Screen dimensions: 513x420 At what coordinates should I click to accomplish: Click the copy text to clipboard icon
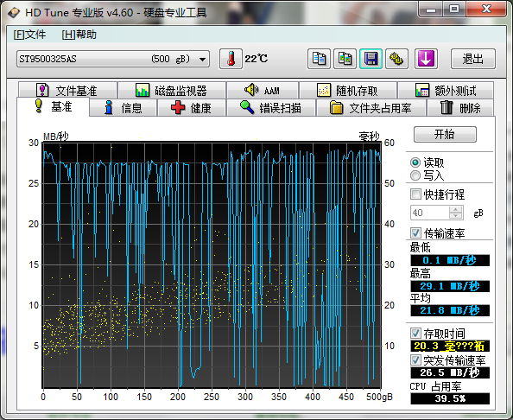319,59
